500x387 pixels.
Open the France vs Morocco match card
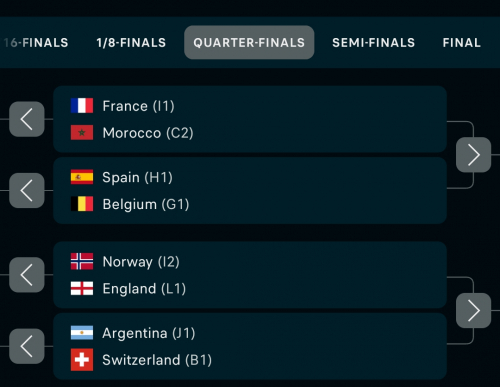(x=250, y=119)
